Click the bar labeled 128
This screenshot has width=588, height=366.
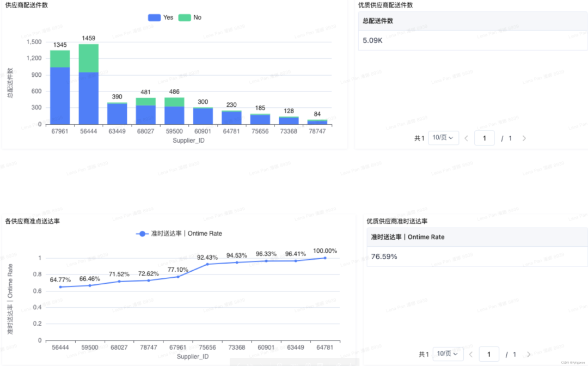point(289,121)
